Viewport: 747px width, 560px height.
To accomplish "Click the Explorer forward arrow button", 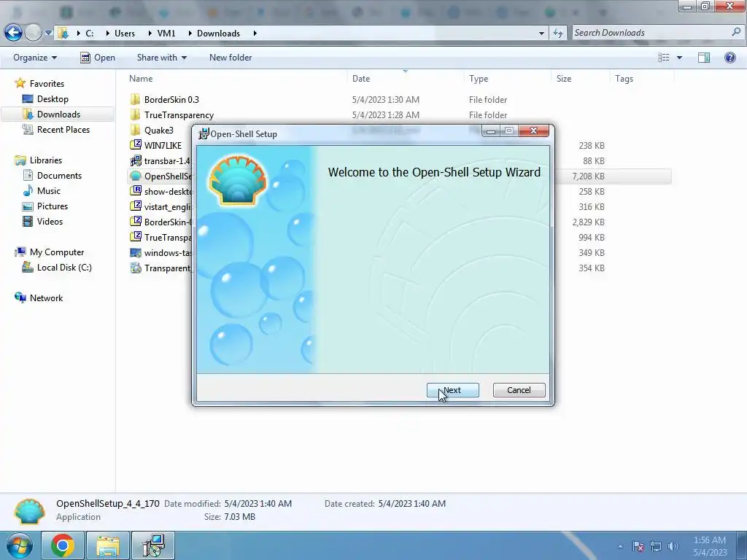I will click(34, 33).
